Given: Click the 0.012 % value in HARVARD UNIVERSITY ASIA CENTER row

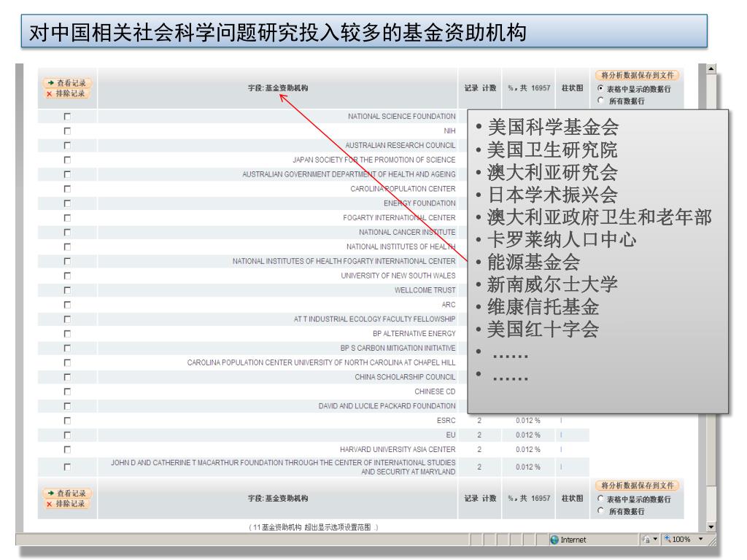Looking at the screenshot, I should click(x=528, y=449).
